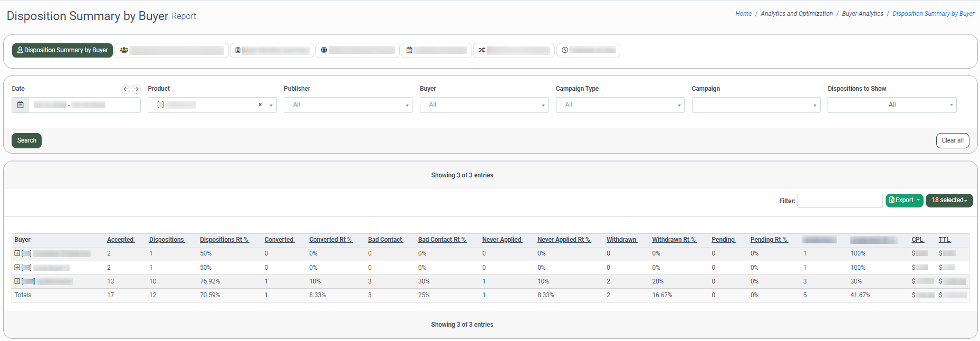Click the Clear all button
This screenshot has height=341, width=980.
coord(952,140)
